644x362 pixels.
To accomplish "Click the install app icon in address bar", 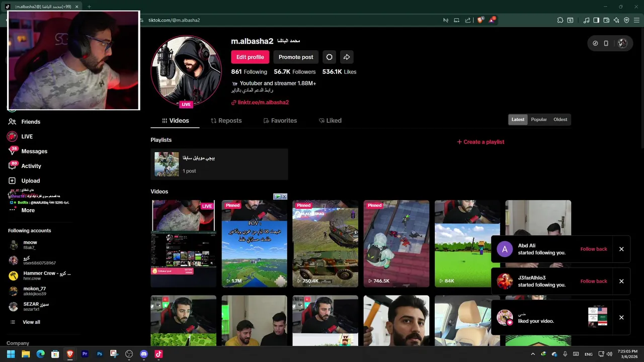I will pyautogui.click(x=456, y=20).
